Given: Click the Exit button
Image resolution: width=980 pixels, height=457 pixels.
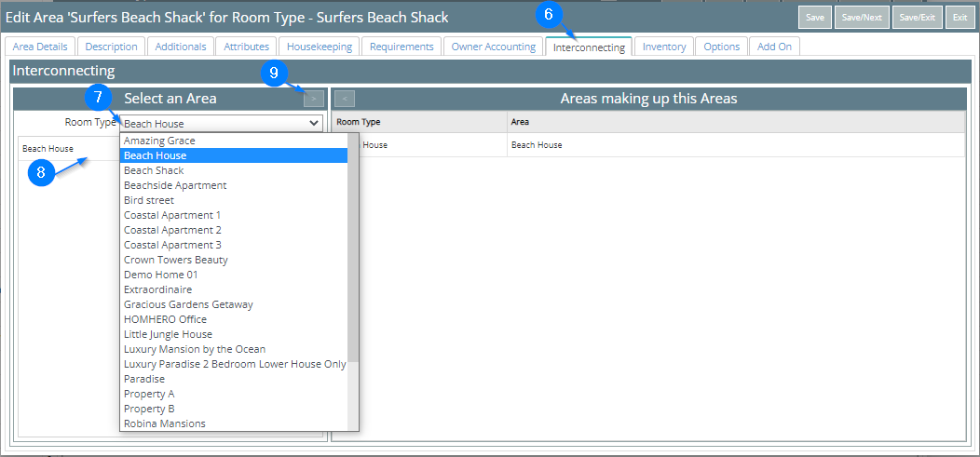Looking at the screenshot, I should (960, 17).
